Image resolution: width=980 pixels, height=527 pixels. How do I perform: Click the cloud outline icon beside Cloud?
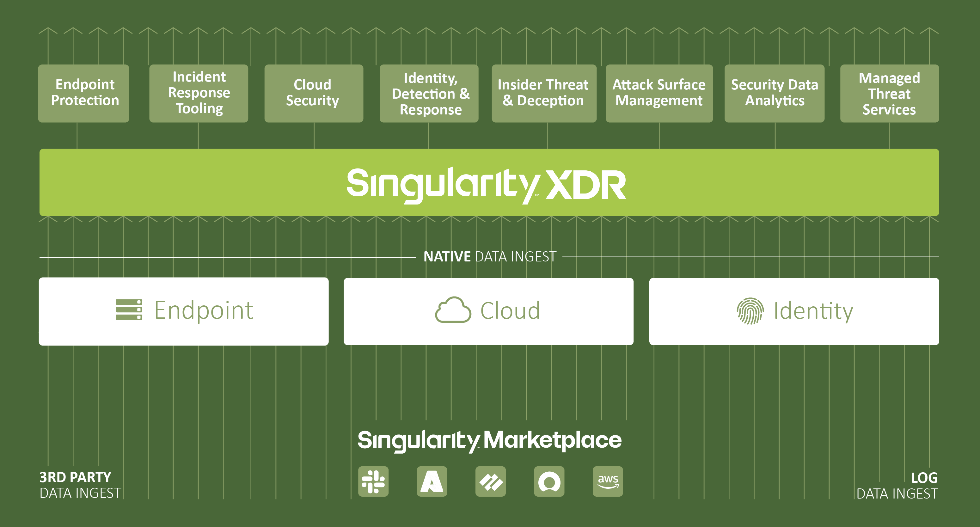[453, 310]
